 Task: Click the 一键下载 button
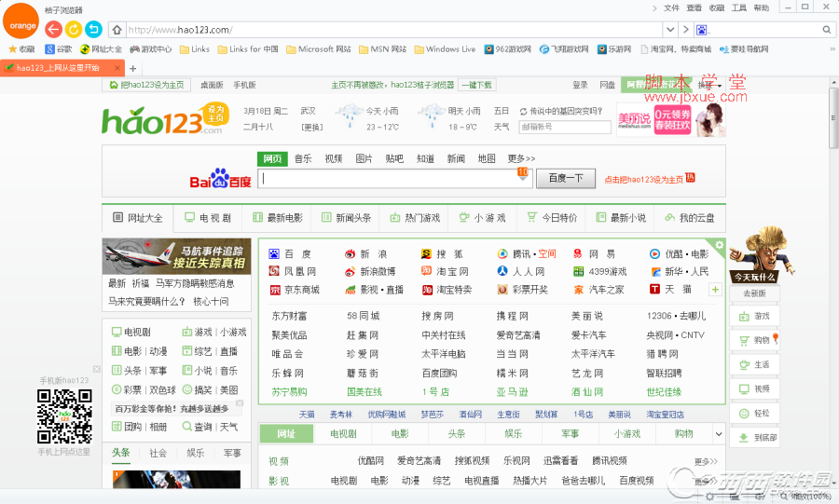click(x=476, y=85)
